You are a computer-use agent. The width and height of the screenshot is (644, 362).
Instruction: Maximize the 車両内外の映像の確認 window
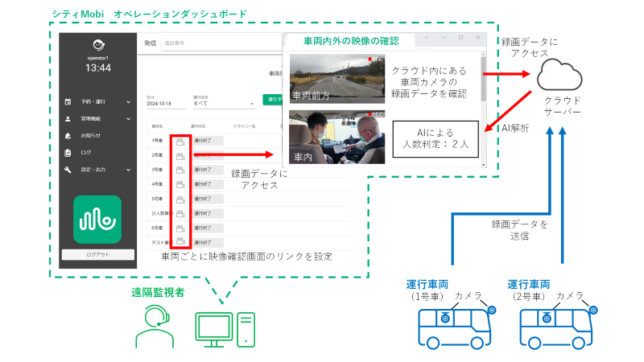pos(460,37)
